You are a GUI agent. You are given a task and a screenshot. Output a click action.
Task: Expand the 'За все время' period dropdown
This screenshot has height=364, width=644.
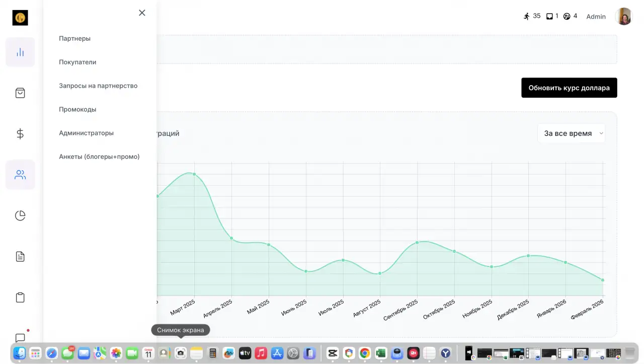click(x=572, y=133)
